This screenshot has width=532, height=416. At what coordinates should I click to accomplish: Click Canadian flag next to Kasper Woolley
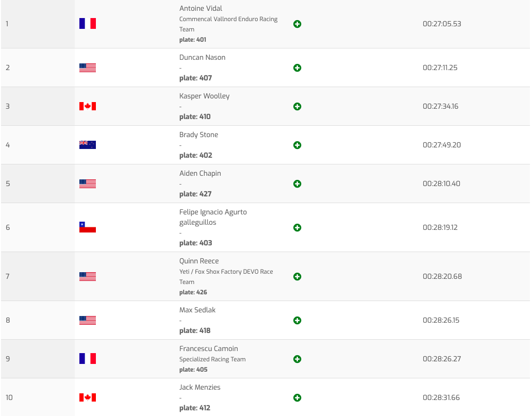pos(88,106)
